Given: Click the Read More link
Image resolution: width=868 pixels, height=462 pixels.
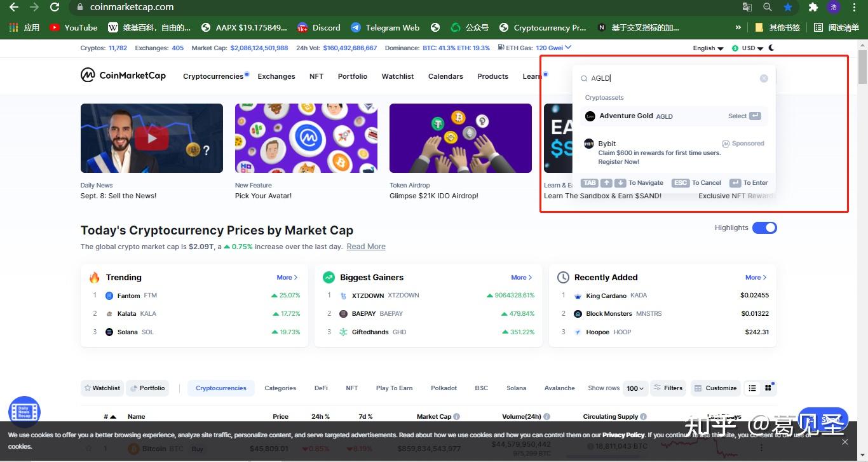Looking at the screenshot, I should (x=366, y=247).
